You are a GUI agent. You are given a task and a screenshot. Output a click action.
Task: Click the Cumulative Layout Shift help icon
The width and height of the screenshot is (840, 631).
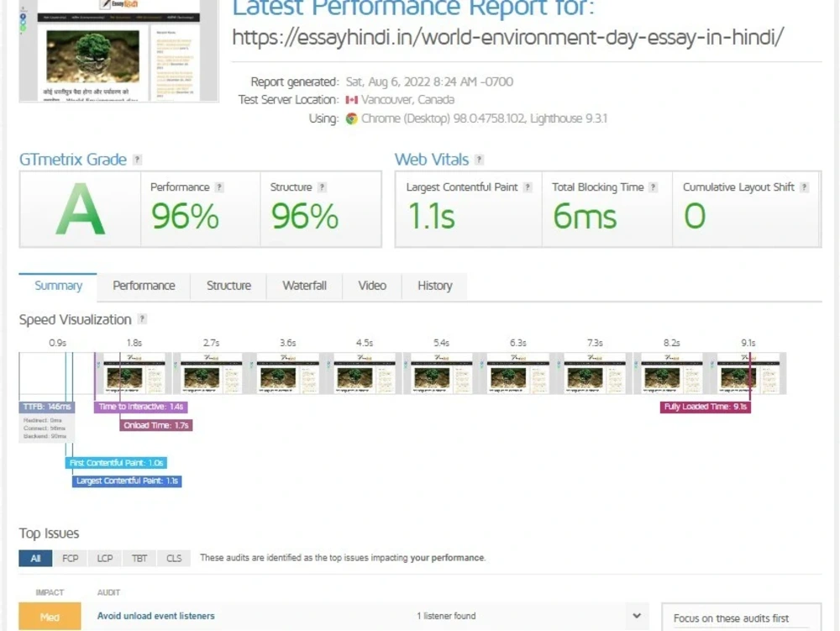804,187
